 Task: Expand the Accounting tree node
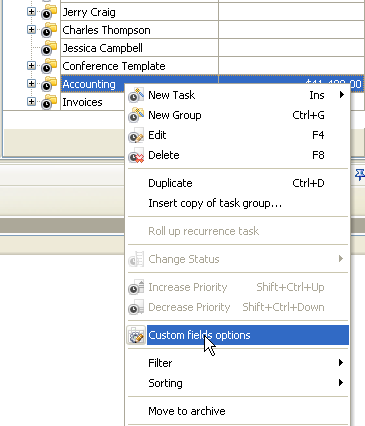[31, 83]
